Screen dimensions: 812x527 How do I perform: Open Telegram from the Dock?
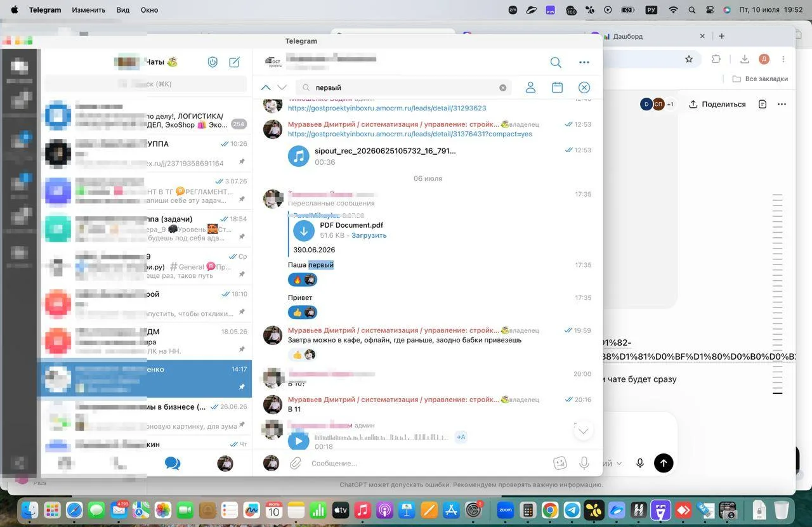tap(572, 510)
